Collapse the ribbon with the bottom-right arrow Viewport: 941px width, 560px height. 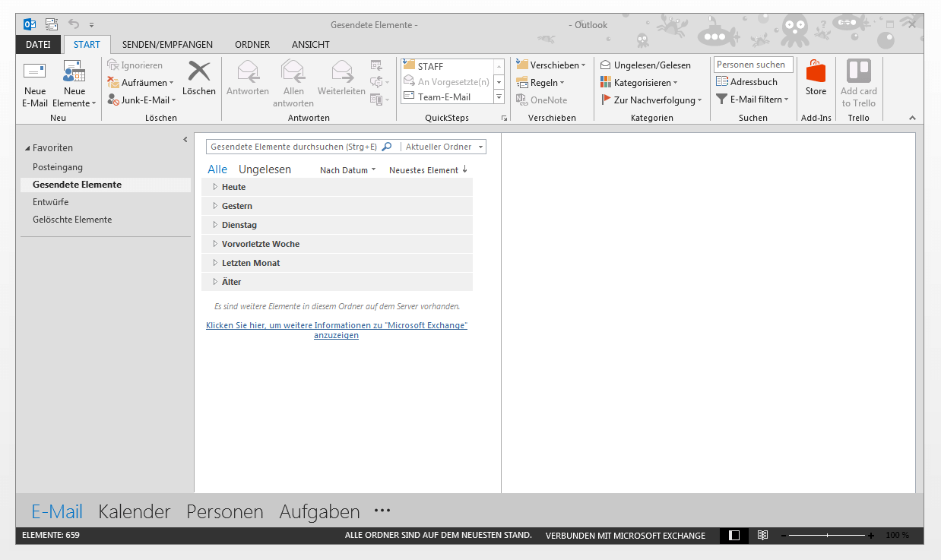(x=912, y=118)
